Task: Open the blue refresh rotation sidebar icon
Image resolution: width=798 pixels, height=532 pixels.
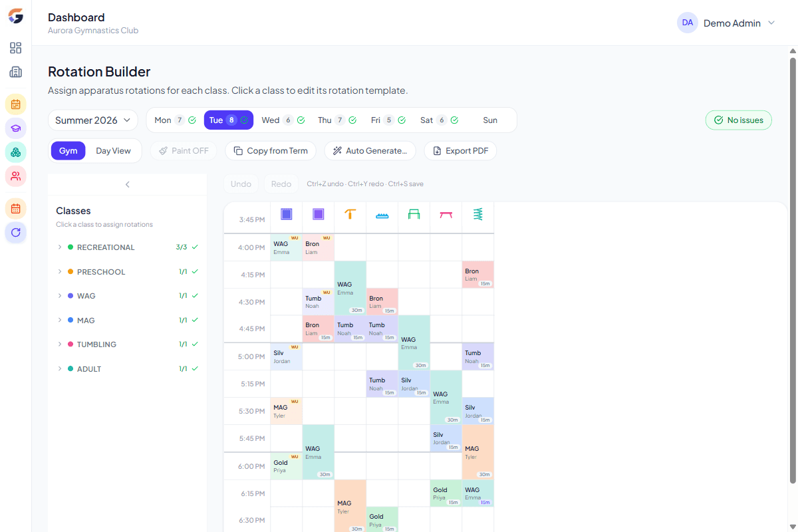Action: (x=16, y=233)
